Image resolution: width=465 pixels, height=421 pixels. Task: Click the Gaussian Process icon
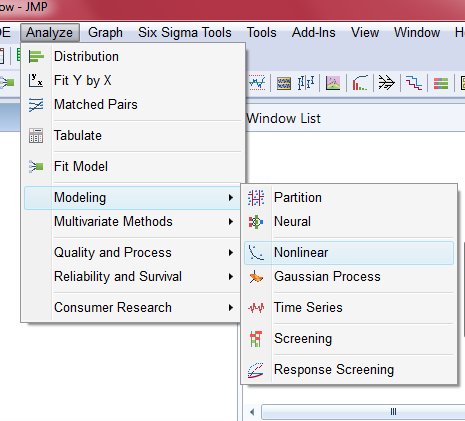click(x=256, y=277)
